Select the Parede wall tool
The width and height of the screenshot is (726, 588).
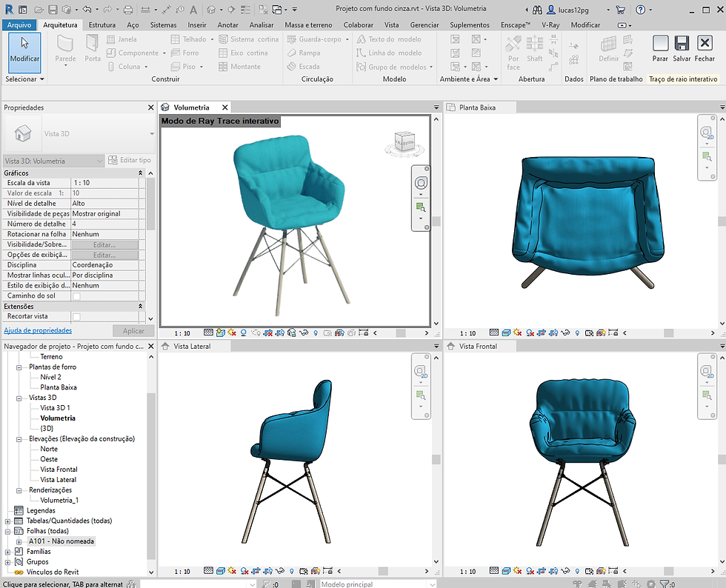[x=65, y=50]
